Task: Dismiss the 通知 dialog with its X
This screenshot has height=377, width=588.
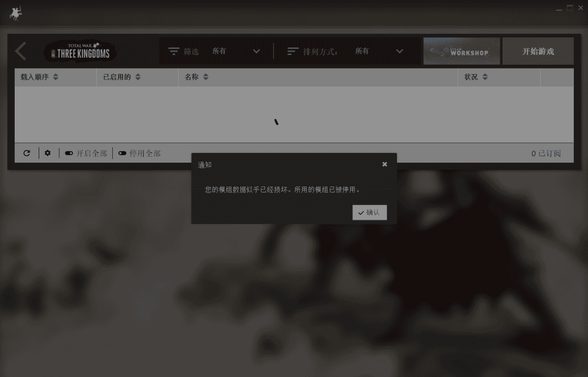Action: point(385,164)
